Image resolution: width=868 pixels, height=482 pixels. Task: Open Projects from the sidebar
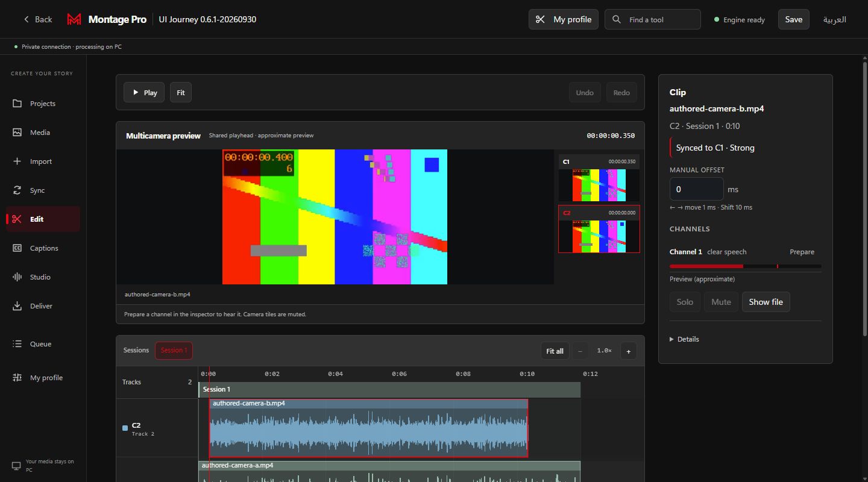pos(42,104)
